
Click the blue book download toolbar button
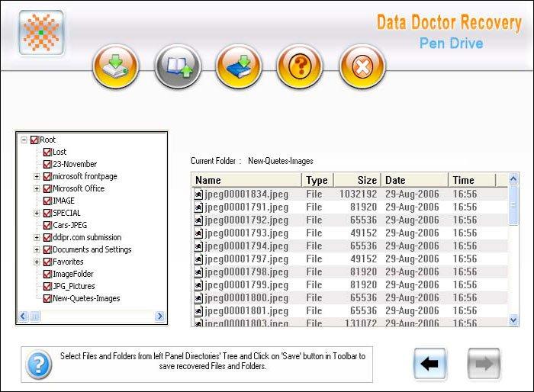pyautogui.click(x=239, y=66)
